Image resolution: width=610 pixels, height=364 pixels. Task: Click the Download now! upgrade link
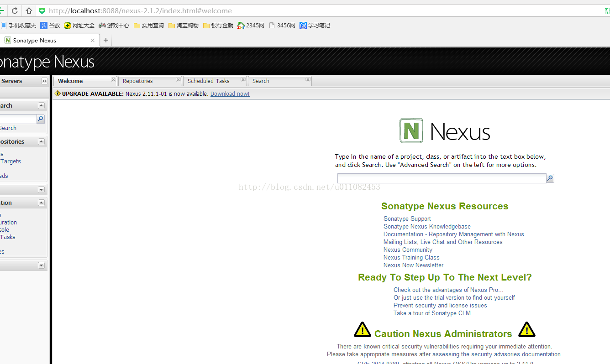230,94
